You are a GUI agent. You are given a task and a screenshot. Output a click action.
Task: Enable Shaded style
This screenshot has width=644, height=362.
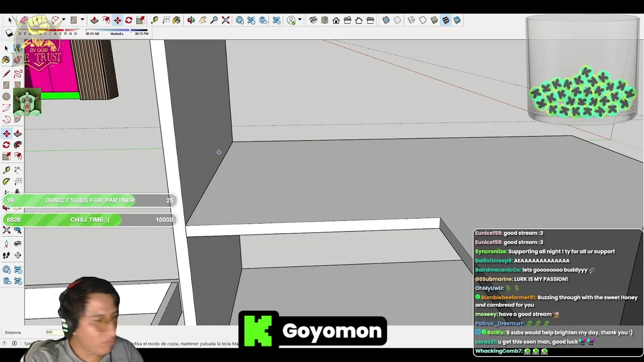(434, 20)
